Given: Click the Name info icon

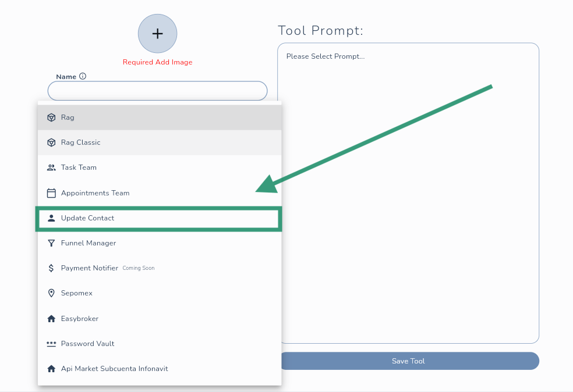Looking at the screenshot, I should (x=83, y=76).
